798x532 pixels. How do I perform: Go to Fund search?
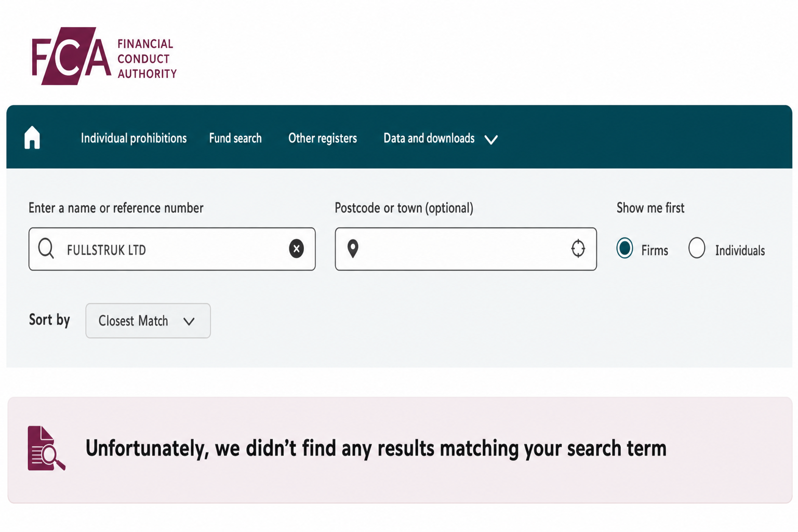tap(235, 138)
